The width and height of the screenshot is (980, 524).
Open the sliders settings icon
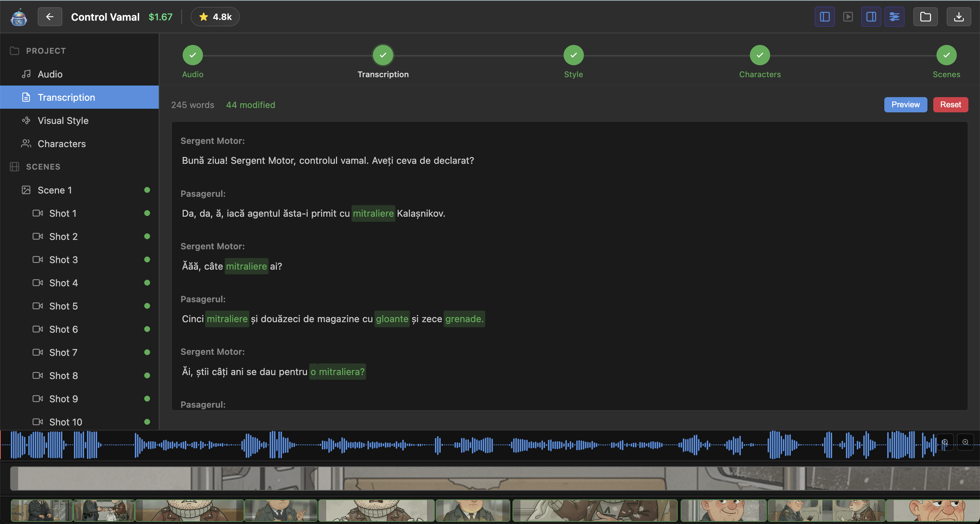(894, 17)
